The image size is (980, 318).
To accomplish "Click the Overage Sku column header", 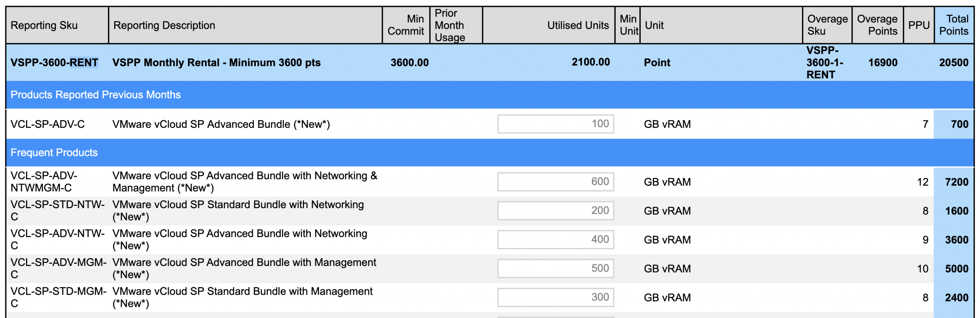I will (827, 25).
